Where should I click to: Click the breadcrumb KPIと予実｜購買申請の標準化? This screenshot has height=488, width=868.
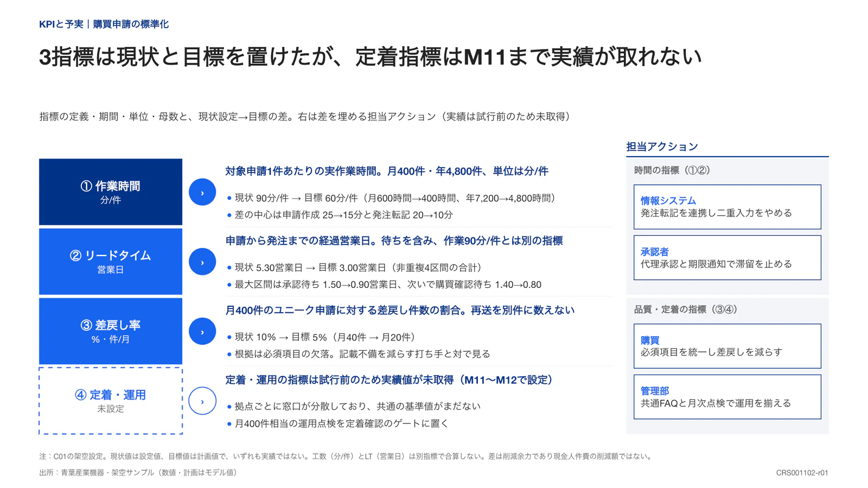tap(104, 24)
